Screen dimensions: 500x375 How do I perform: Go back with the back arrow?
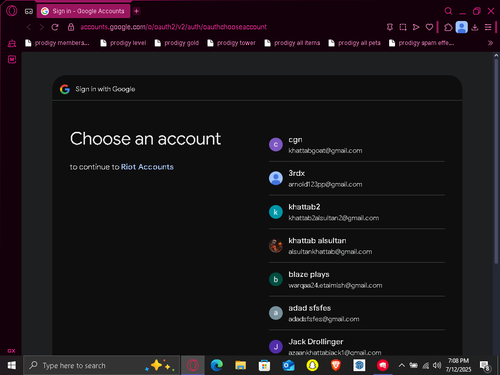coord(29,27)
